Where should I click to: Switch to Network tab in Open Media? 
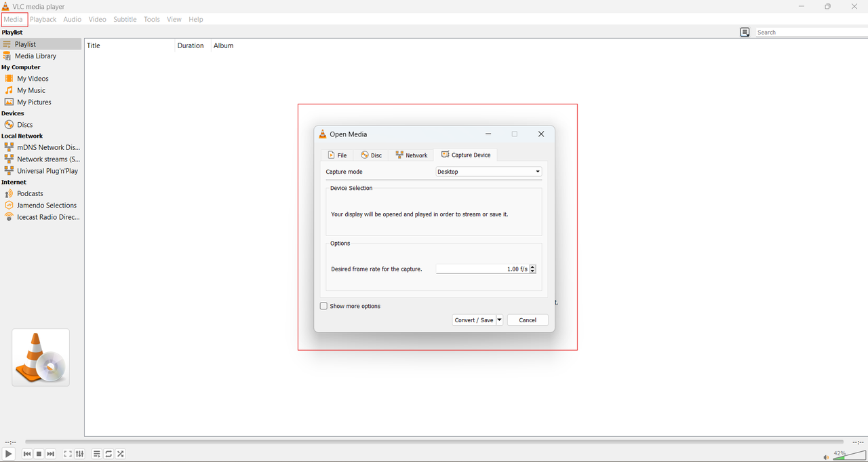click(x=412, y=155)
